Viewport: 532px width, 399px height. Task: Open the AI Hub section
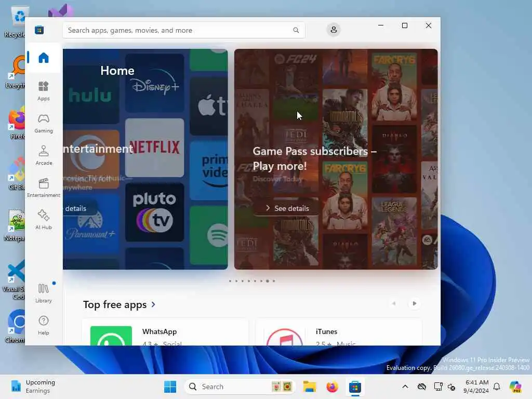44,220
